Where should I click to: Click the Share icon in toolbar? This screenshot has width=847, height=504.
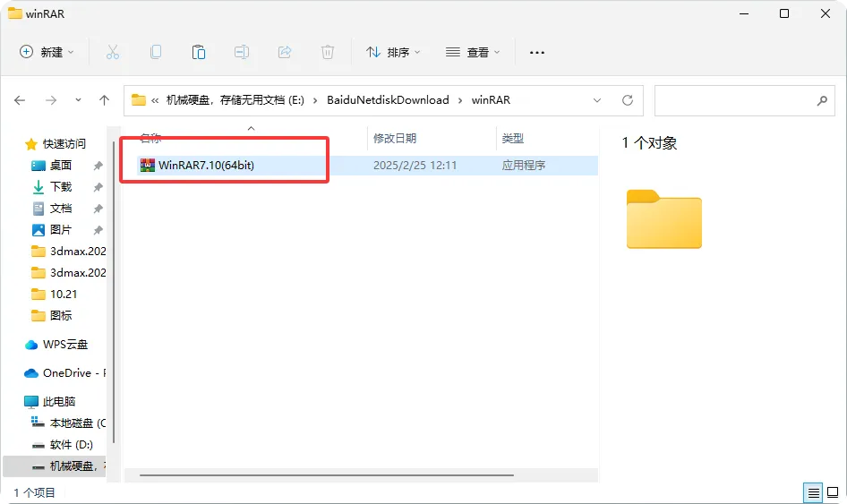tap(285, 53)
